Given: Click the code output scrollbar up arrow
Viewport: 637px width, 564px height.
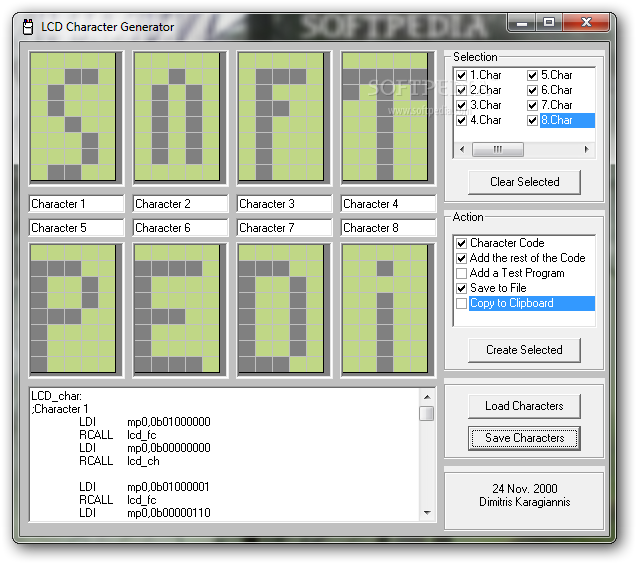Looking at the screenshot, I should 427,397.
